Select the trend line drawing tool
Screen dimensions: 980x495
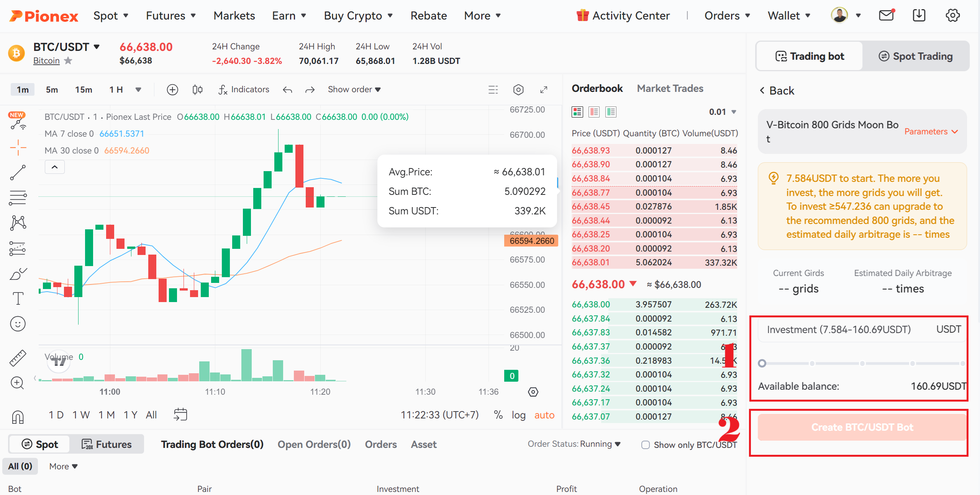tap(18, 173)
